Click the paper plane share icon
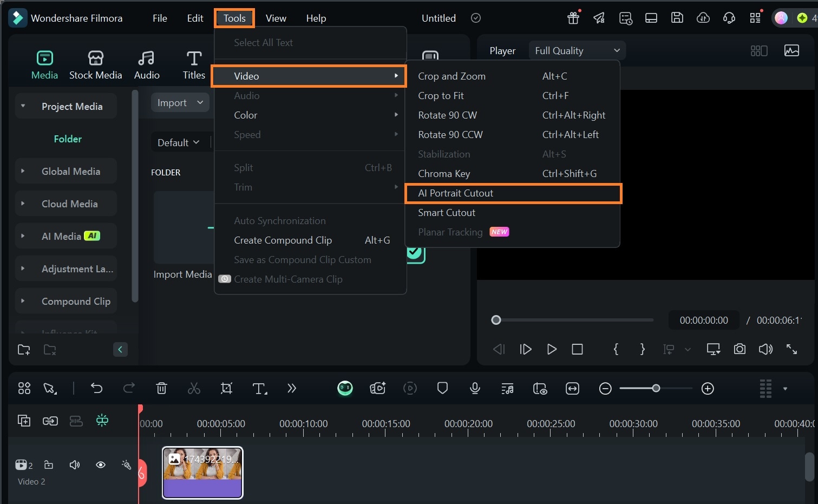818x504 pixels. pyautogui.click(x=599, y=18)
